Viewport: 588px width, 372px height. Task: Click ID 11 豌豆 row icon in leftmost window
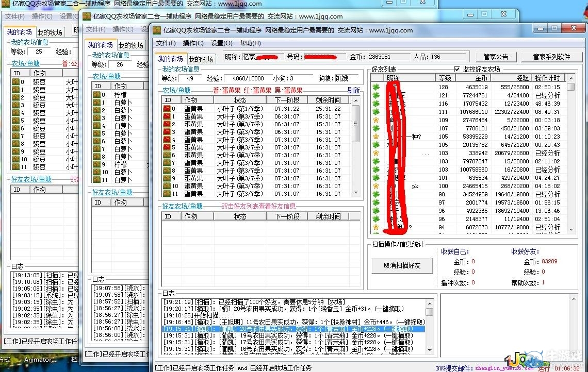pyautogui.click(x=16, y=167)
